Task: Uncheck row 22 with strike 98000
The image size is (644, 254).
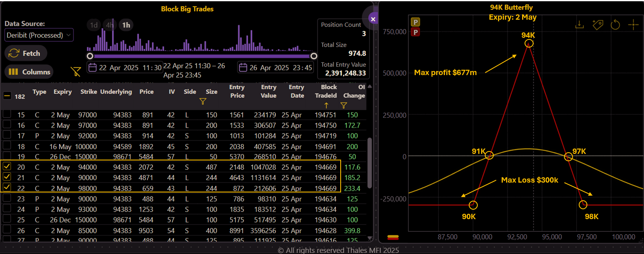Action: coord(7,188)
